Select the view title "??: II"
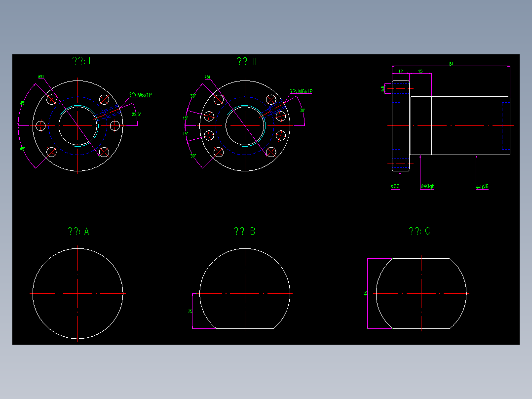 pos(247,61)
